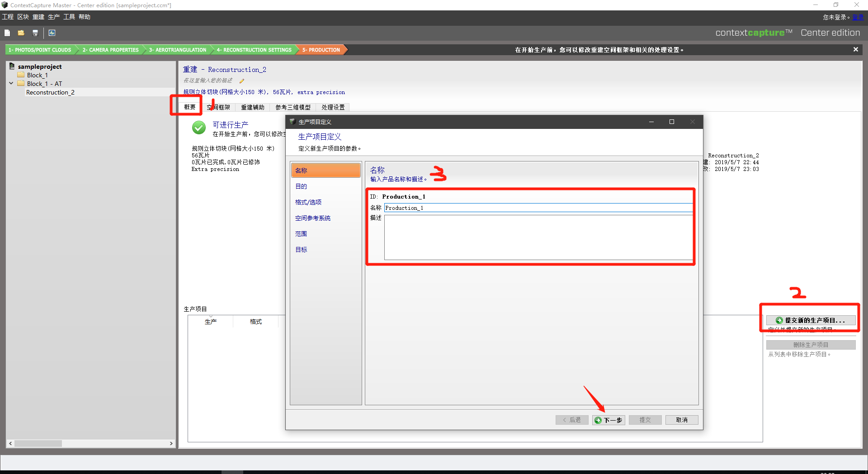Click the 描述 description text area
868x474 pixels.
click(x=538, y=237)
